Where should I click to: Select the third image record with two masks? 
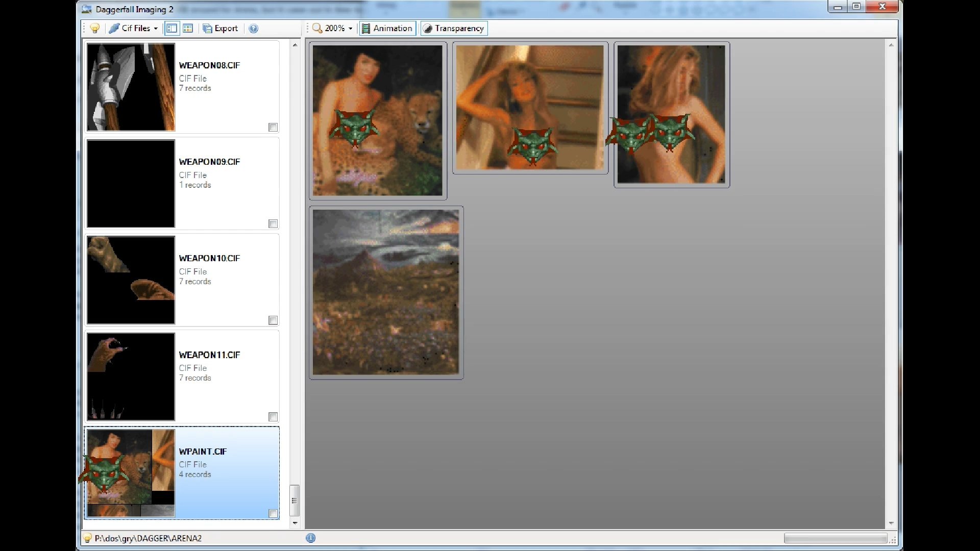[x=671, y=114]
